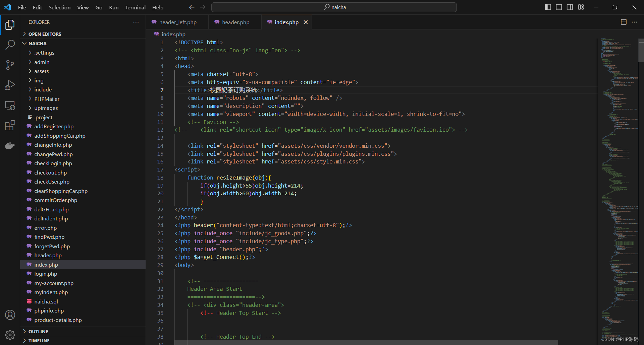Click the index.php breadcrumb PHP icon
644x345 pixels.
click(x=156, y=34)
